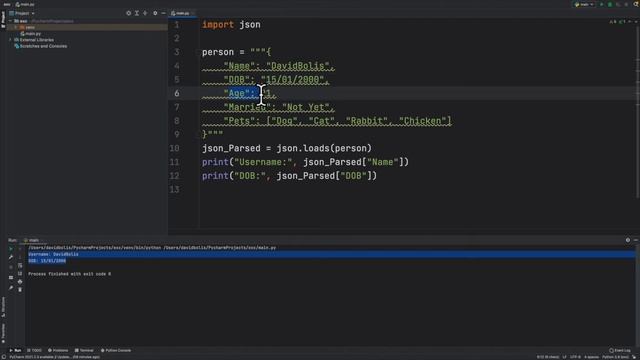Click the locate/select opened file icon in Project panel
640x360 pixels.
[129, 13]
